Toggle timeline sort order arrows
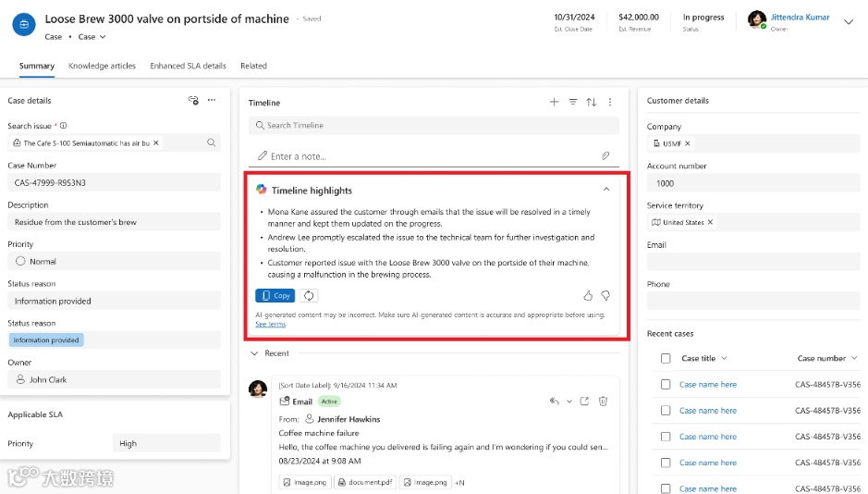Screen dimensions: 868x494 point(592,102)
